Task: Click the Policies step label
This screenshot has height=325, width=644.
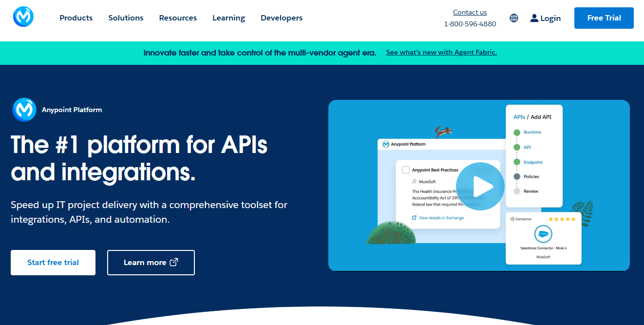Action: tap(531, 177)
